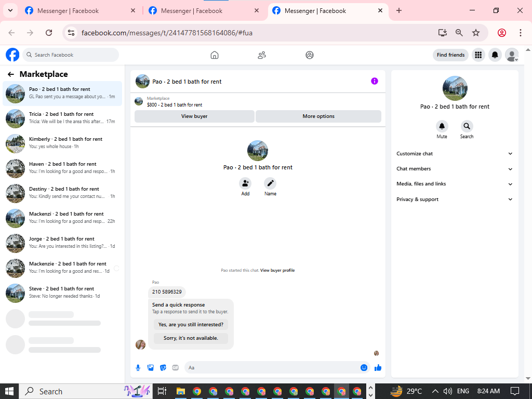Screen dimensions: 532x399
Task: Open Steve's conversation
Action: coord(62,293)
